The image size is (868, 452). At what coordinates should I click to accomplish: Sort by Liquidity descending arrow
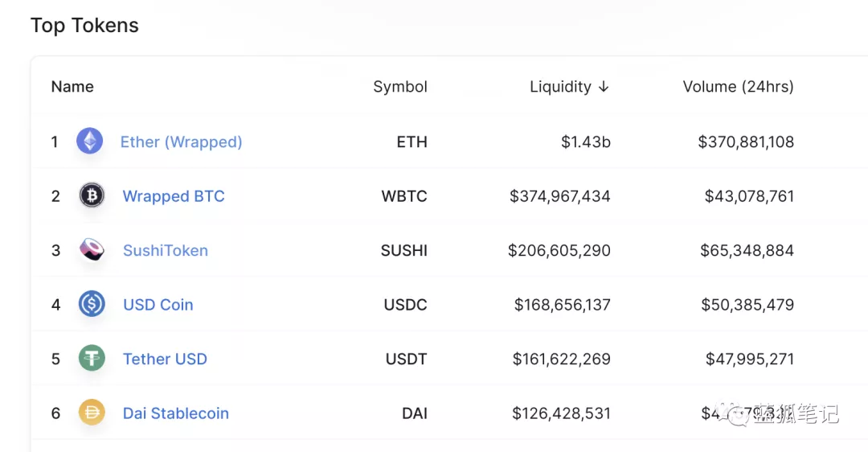point(604,87)
